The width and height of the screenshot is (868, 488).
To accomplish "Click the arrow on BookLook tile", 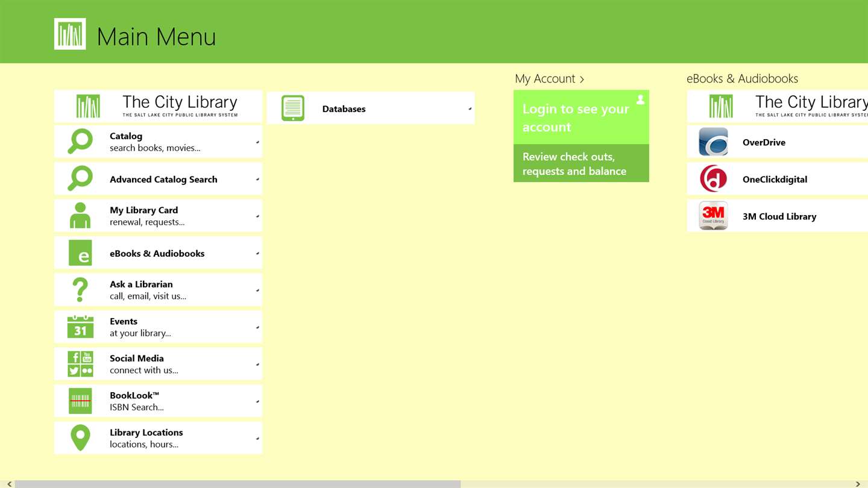I will pyautogui.click(x=257, y=402).
